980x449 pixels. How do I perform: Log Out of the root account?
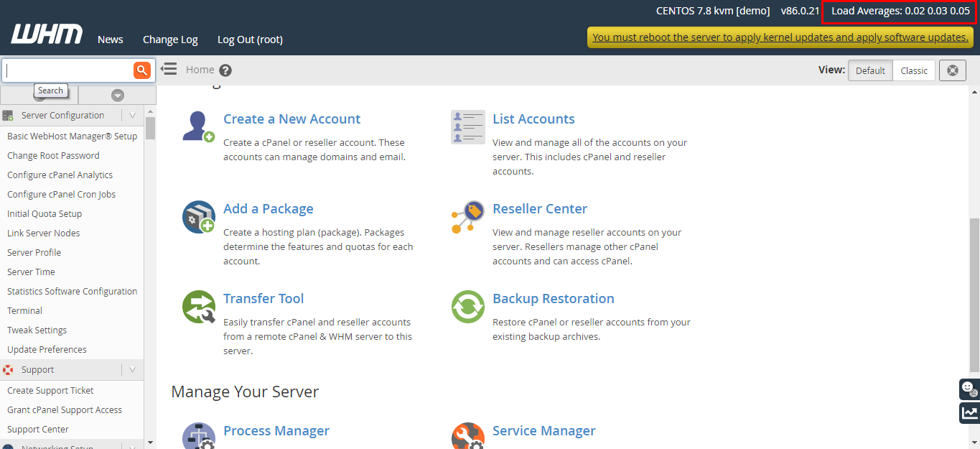[x=250, y=40]
